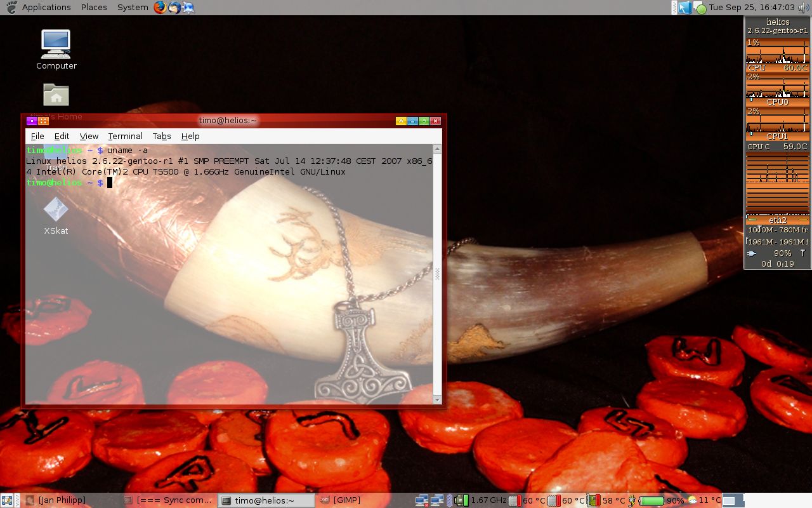Click the first 60 °C temperature sensor
This screenshot has height=508, width=812.
click(527, 500)
